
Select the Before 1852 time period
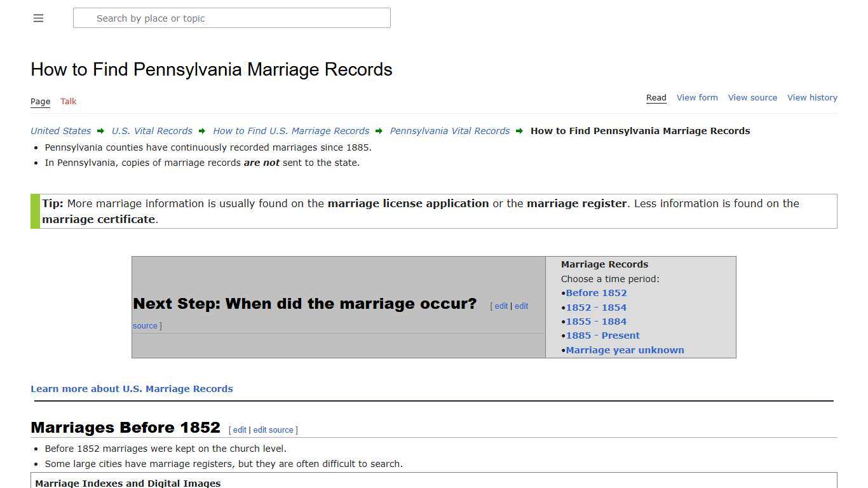click(x=596, y=293)
